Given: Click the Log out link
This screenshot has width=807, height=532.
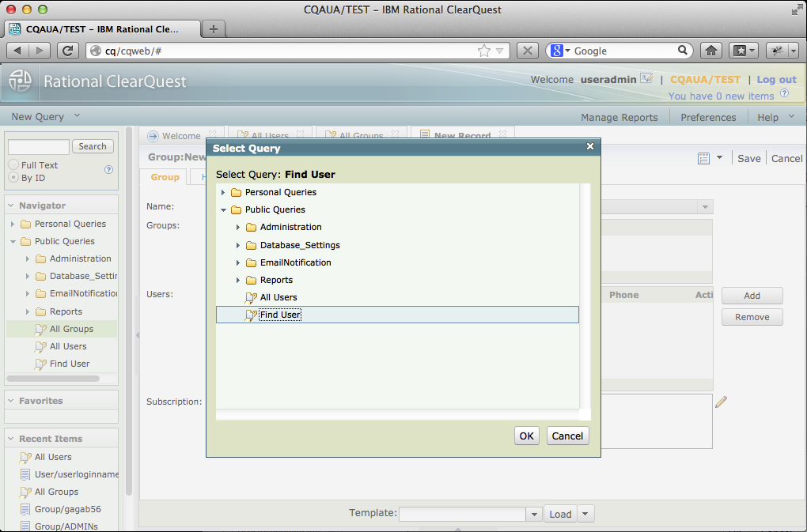Looking at the screenshot, I should tap(776, 79).
